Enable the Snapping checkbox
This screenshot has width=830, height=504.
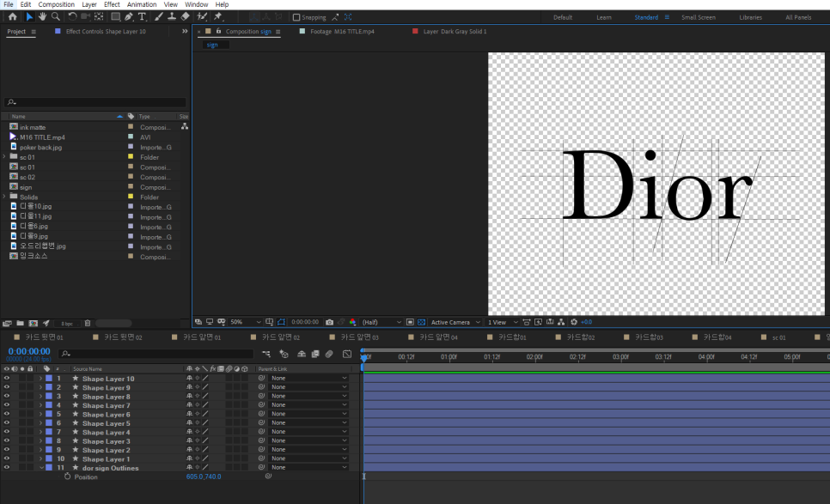coord(296,17)
